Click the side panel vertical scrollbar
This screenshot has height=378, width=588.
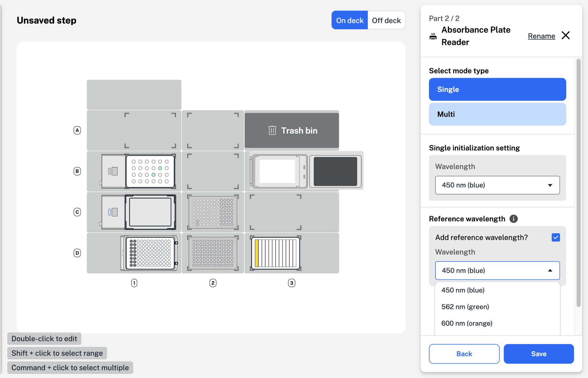click(579, 183)
